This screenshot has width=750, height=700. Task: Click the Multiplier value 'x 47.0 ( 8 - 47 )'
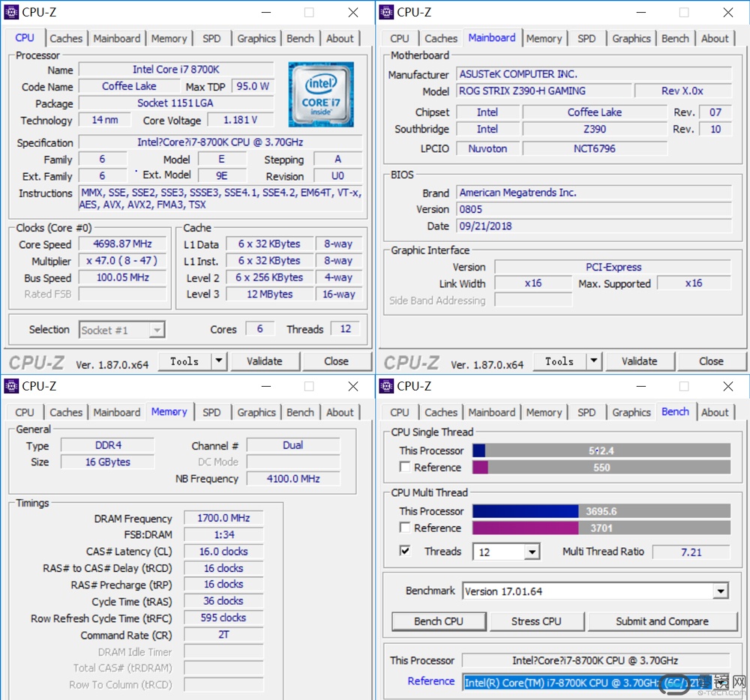(x=122, y=260)
